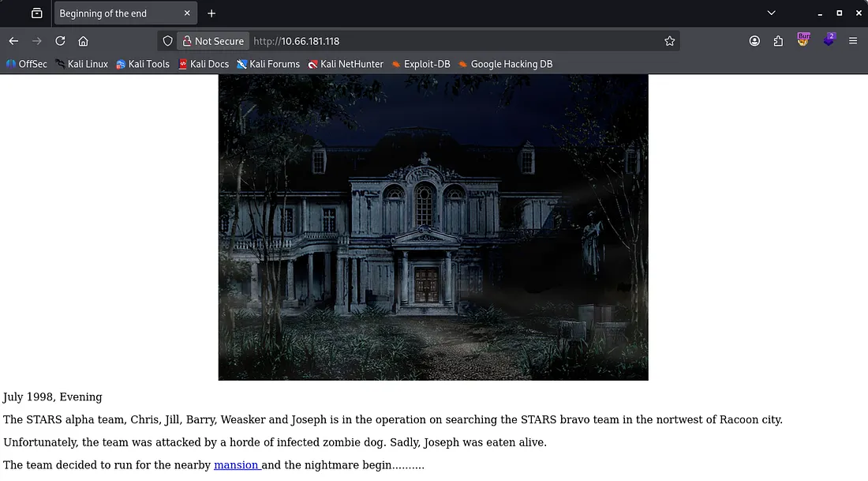This screenshot has height=481, width=868.
Task: Open the Burp Suite extension icon
Action: (803, 39)
